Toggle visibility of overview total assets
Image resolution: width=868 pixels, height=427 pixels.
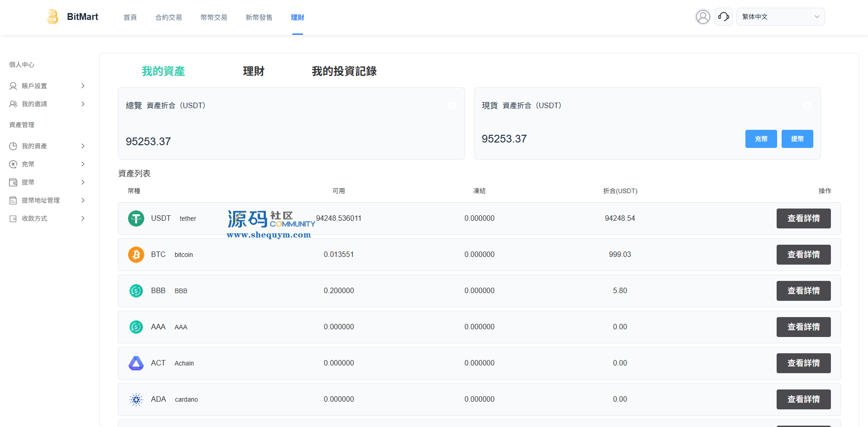[x=451, y=105]
